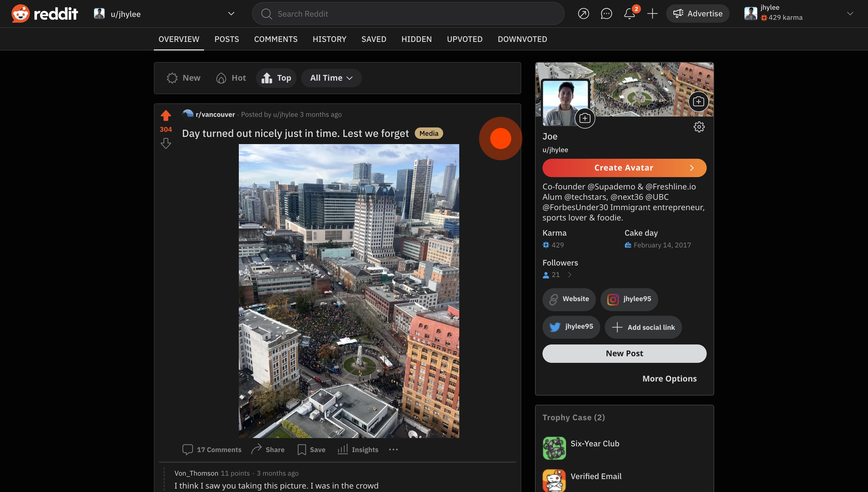Save the post with bookmark button
This screenshot has height=492, width=868.
(311, 450)
